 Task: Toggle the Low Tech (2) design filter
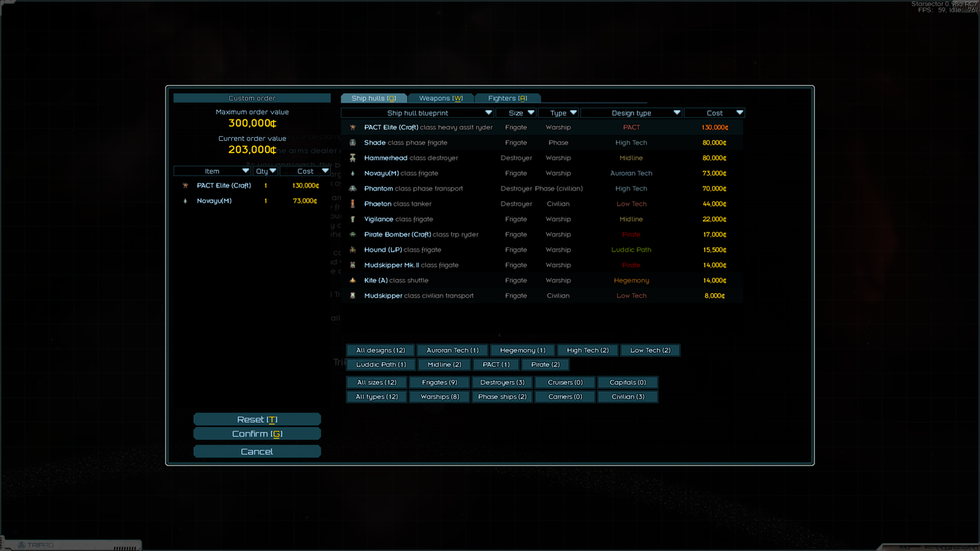(x=650, y=350)
